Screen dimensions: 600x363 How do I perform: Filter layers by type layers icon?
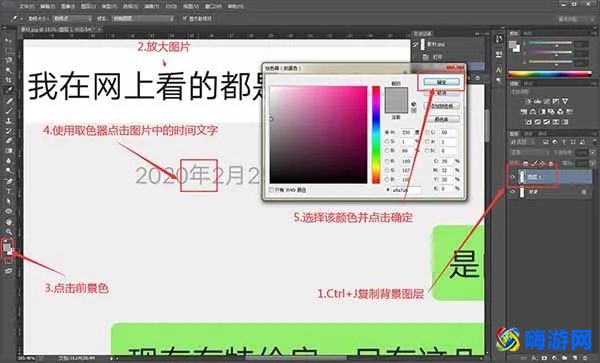(x=564, y=142)
